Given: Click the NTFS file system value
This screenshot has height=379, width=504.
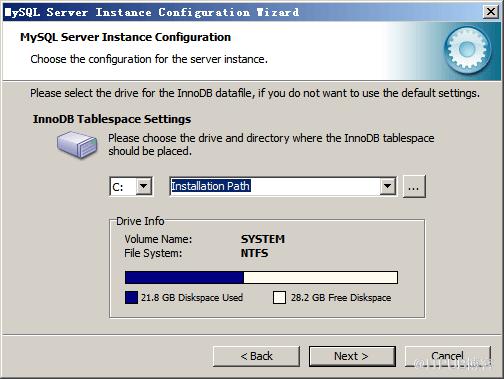Looking at the screenshot, I should coord(254,253).
